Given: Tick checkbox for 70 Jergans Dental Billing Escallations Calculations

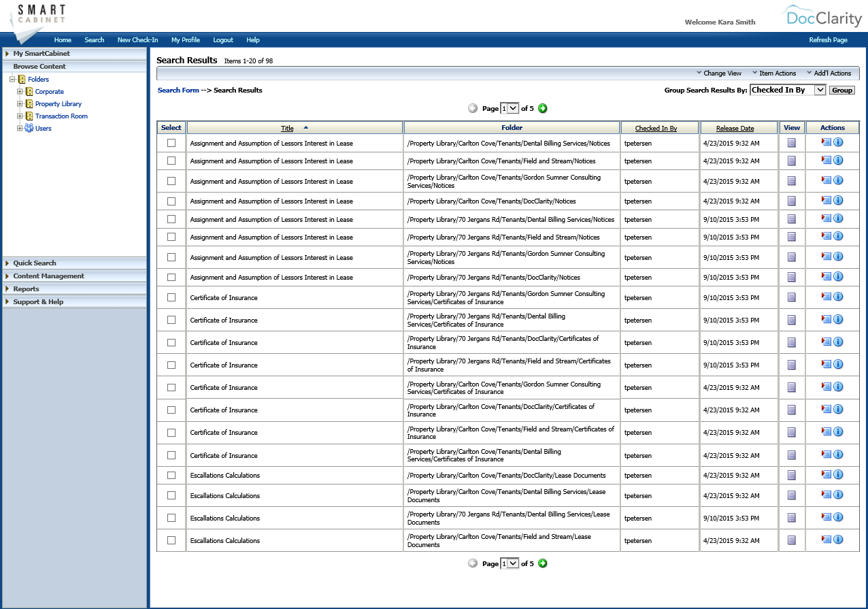Looking at the screenshot, I should (171, 518).
